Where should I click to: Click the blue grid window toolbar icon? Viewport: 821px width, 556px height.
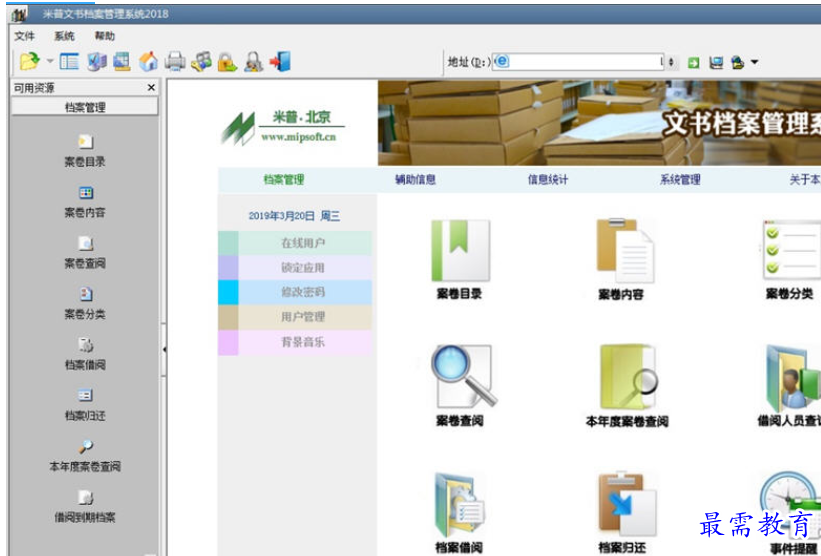pyautogui.click(x=122, y=62)
